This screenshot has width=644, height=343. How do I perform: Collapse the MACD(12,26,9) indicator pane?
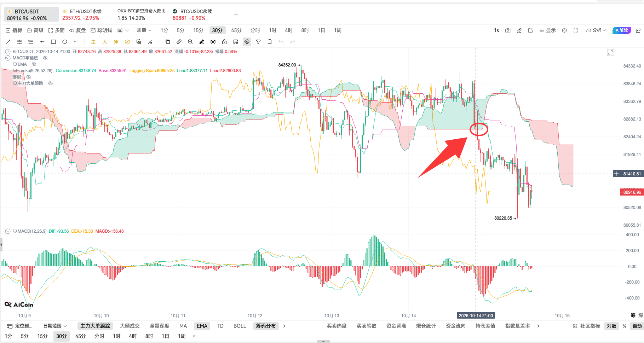tap(8, 231)
